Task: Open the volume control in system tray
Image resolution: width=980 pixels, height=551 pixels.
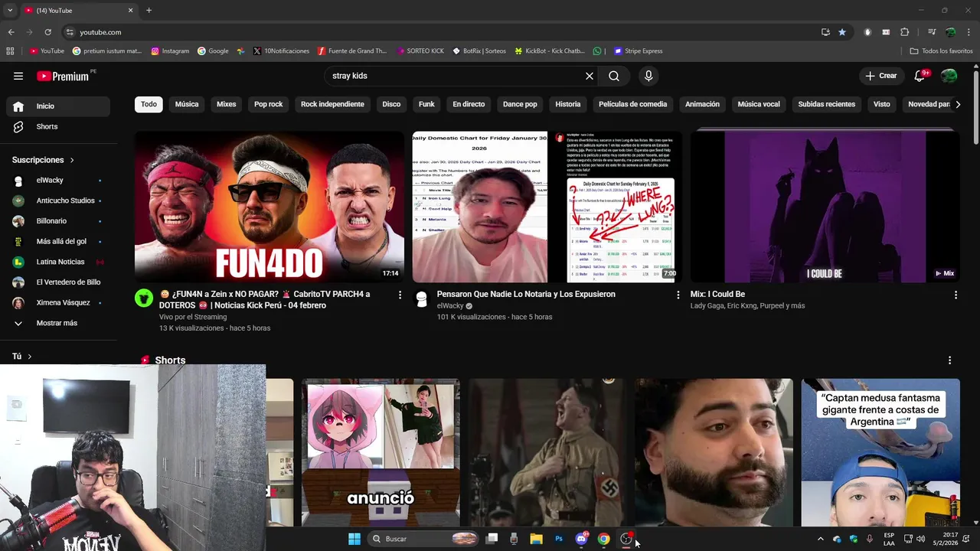Action: 920,539
